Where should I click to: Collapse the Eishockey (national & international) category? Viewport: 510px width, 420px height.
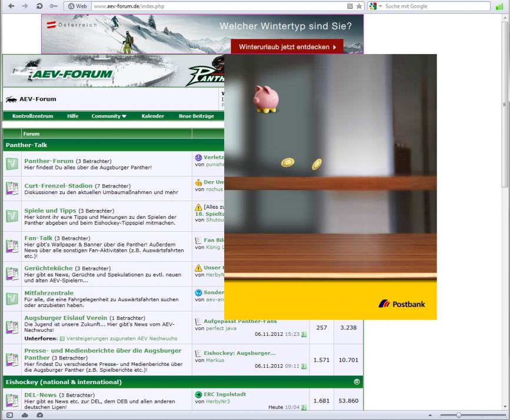click(357, 382)
